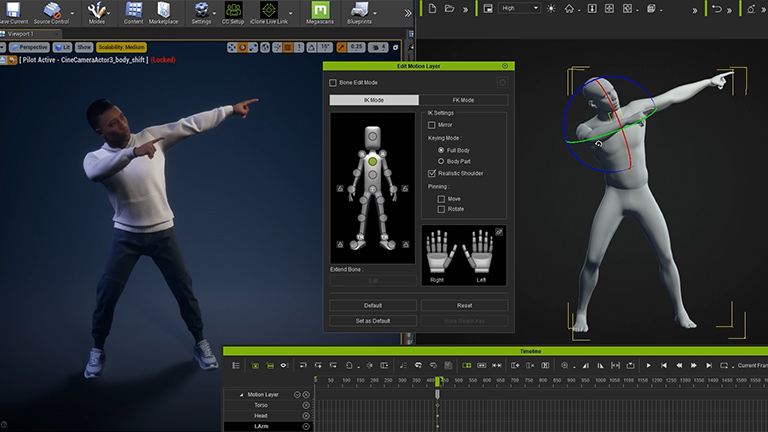
Task: Open the Lit view mode dropdown
Action: point(62,47)
